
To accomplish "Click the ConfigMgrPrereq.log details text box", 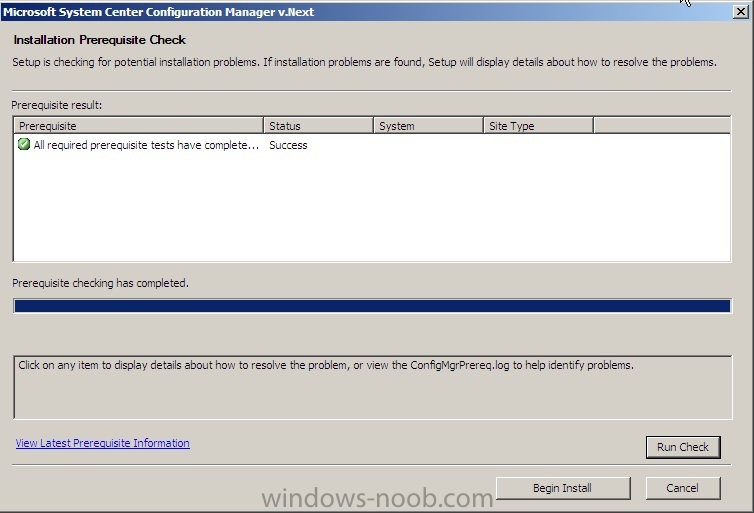I will point(373,387).
